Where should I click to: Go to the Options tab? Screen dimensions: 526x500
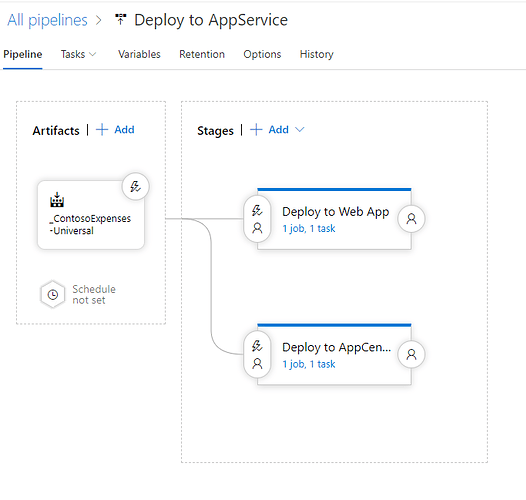pyautogui.click(x=262, y=54)
